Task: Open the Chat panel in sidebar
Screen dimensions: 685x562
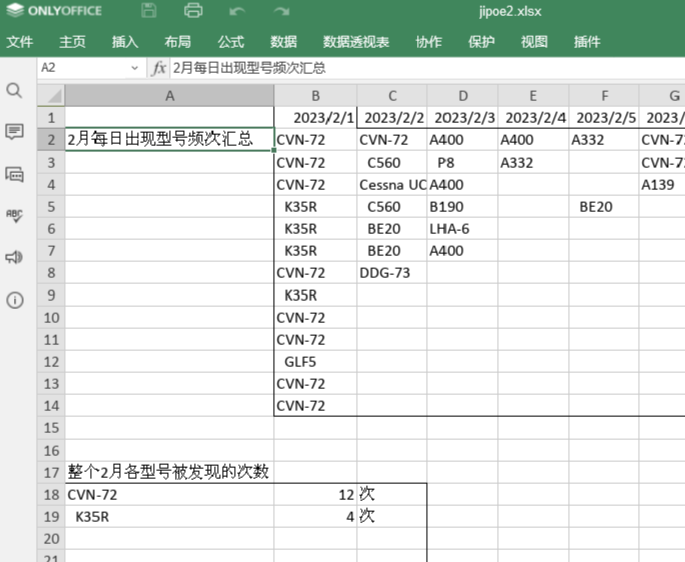Action: (14, 174)
